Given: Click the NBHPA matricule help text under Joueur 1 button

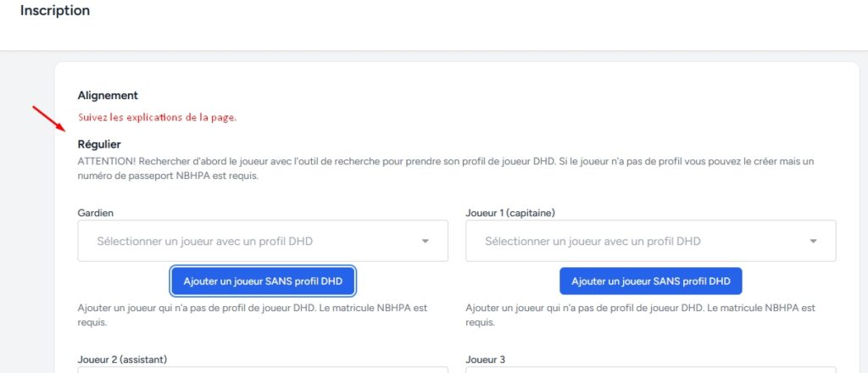Looking at the screenshot, I should pyautogui.click(x=641, y=315).
